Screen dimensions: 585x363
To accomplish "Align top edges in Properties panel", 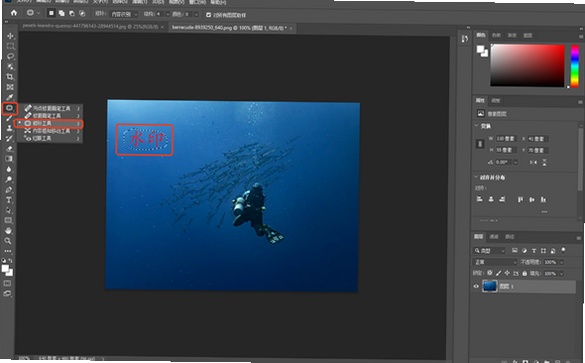I will click(520, 200).
